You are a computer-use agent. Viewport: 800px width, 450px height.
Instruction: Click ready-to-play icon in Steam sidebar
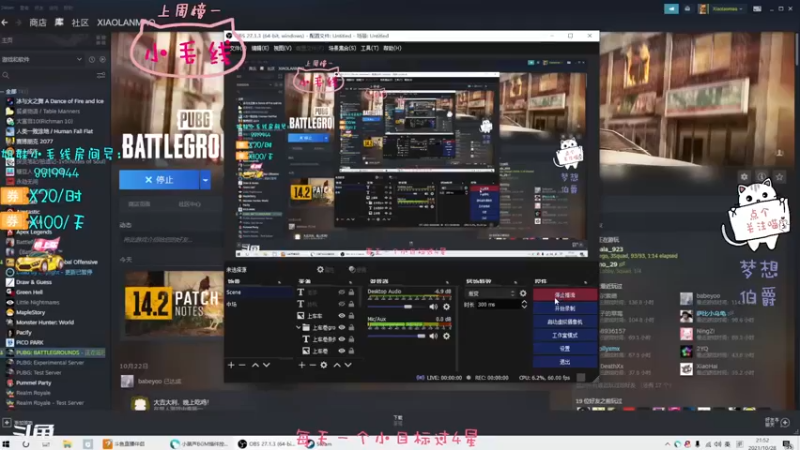103,59
